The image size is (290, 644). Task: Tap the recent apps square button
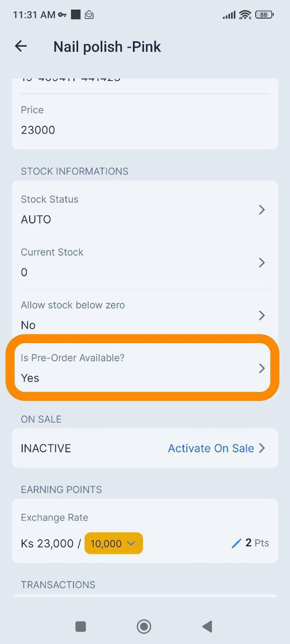tap(81, 626)
